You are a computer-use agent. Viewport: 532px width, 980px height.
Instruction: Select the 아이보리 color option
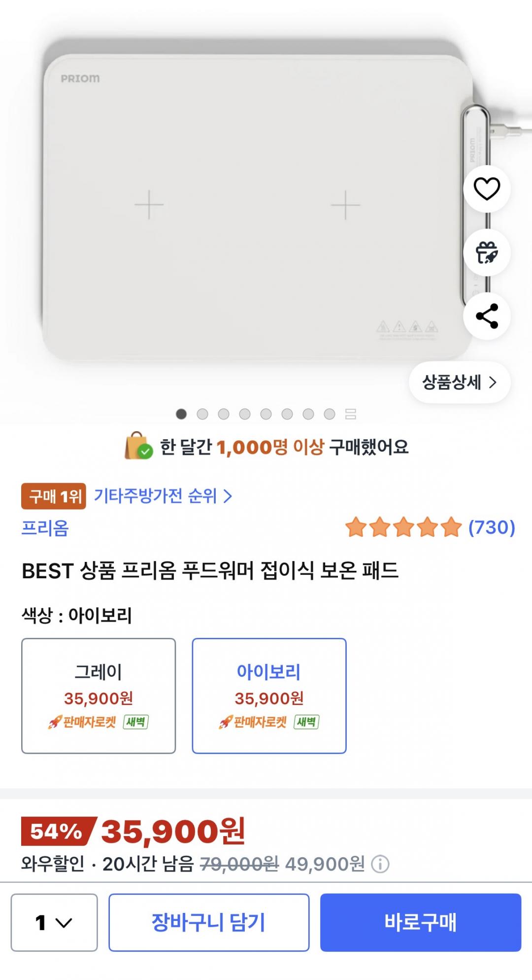269,696
